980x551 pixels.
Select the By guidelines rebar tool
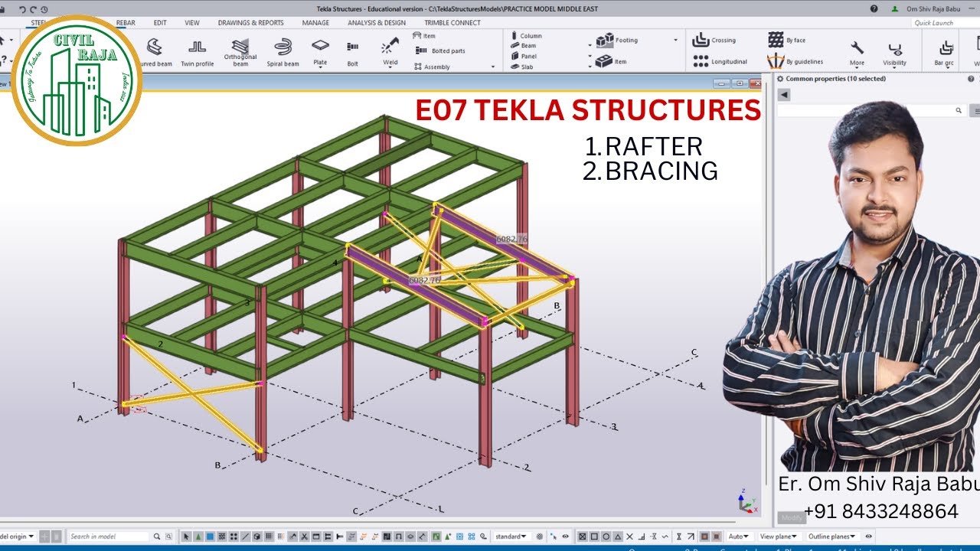tap(796, 61)
